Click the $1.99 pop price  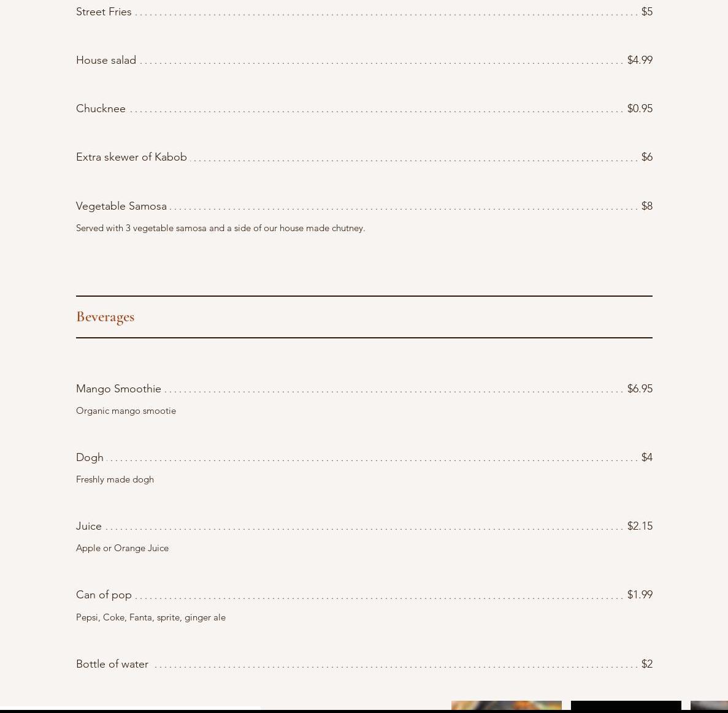click(x=640, y=595)
